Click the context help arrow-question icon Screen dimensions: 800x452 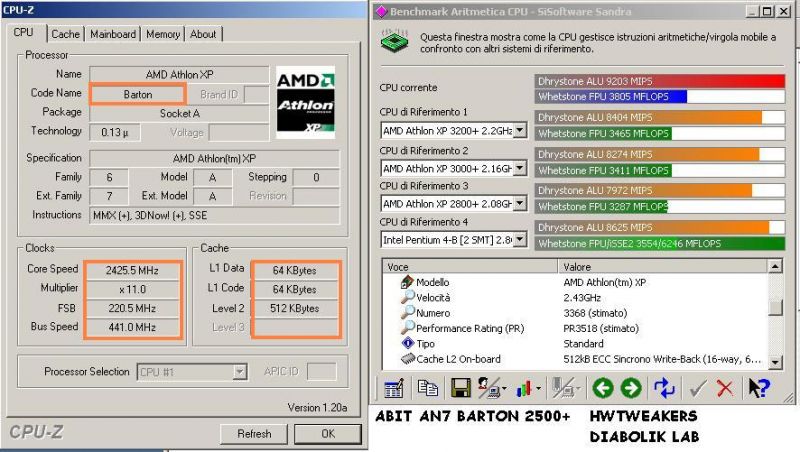point(759,389)
